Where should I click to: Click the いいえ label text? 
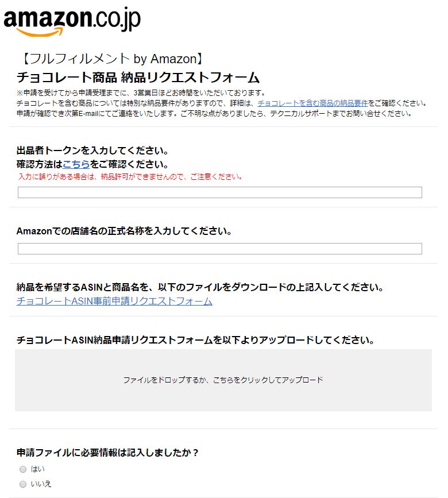click(x=41, y=484)
